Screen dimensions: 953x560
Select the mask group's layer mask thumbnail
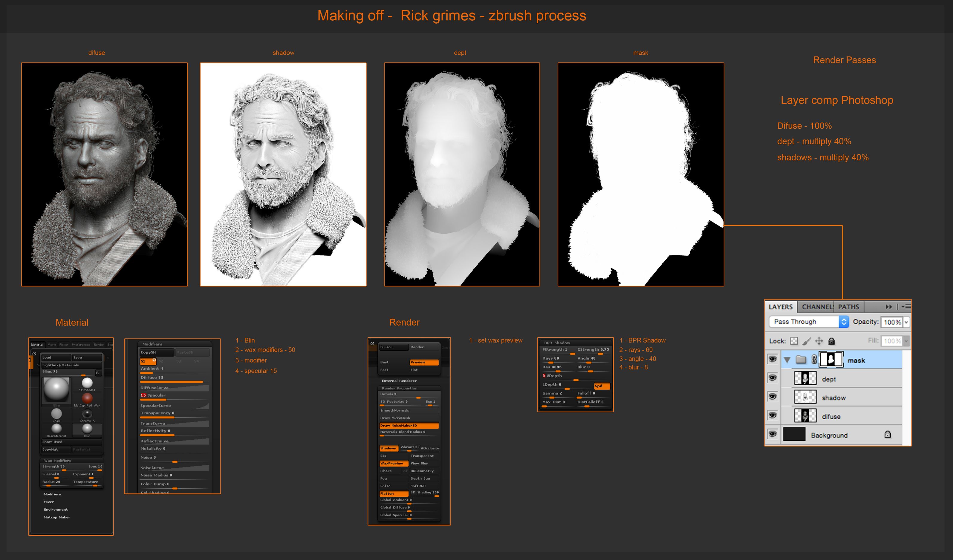[x=831, y=359]
